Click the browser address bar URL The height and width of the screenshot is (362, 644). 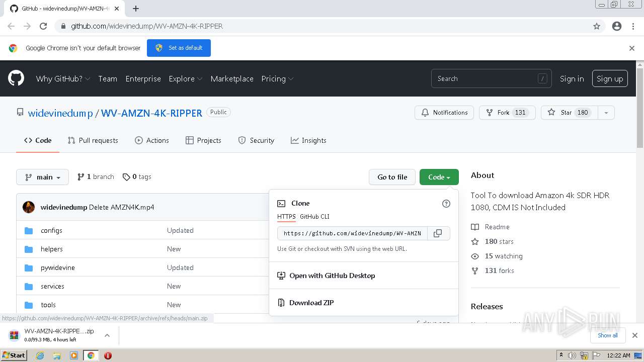coord(147,26)
